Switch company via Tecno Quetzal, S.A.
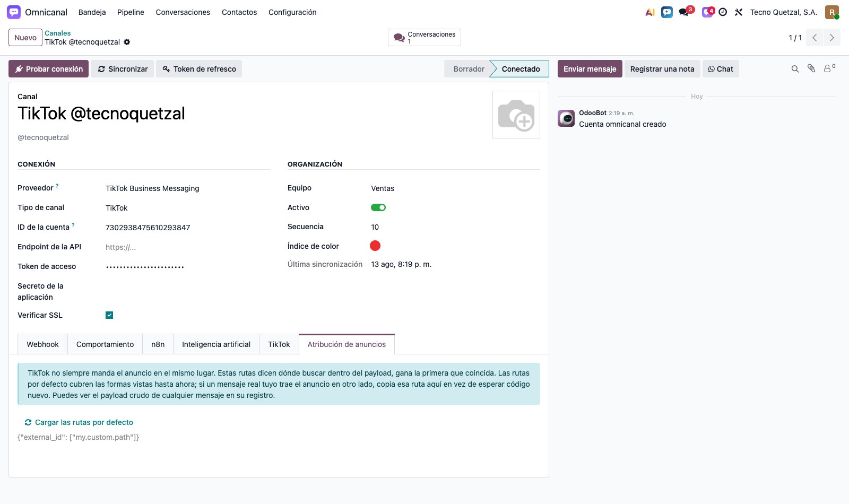 (783, 12)
